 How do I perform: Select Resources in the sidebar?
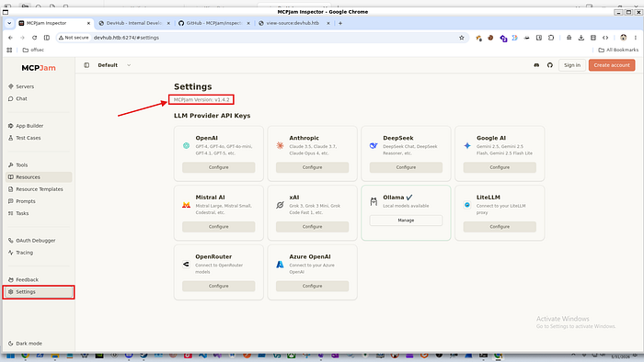pos(39,177)
